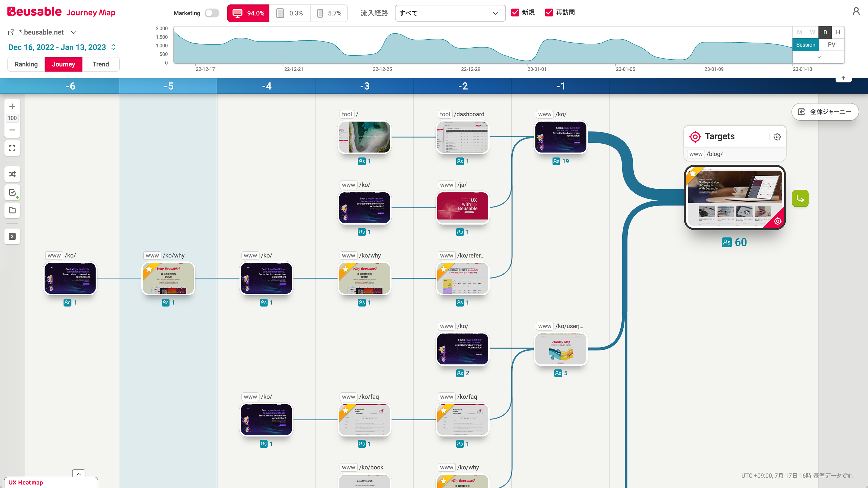Click the shuffle paths icon
This screenshot has width=868, height=488.
pyautogui.click(x=12, y=174)
